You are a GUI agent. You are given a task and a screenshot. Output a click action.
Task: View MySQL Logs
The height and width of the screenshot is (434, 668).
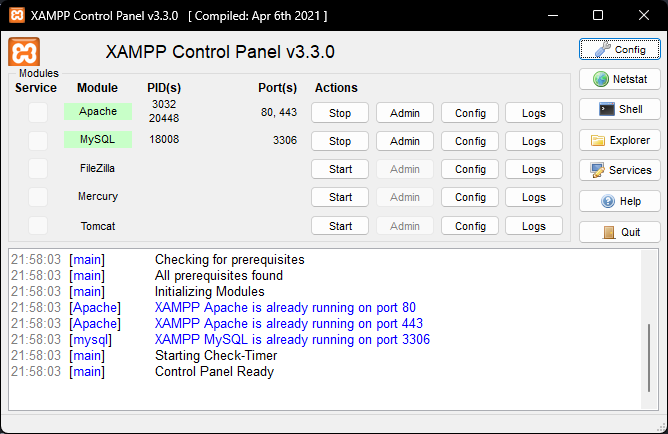(534, 141)
